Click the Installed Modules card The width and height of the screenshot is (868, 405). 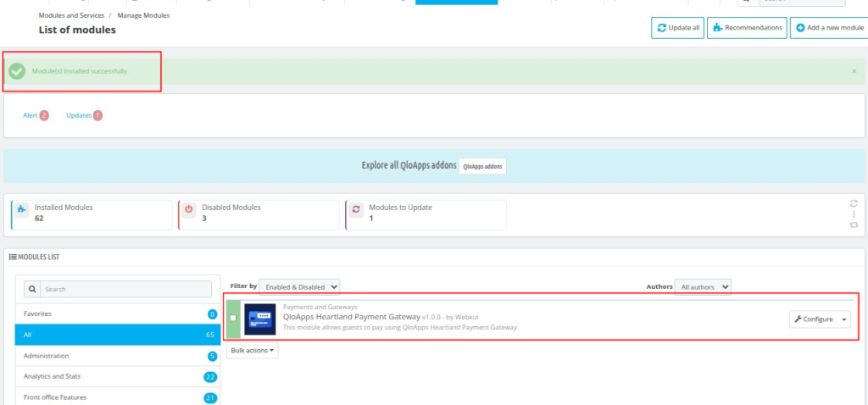tap(92, 214)
